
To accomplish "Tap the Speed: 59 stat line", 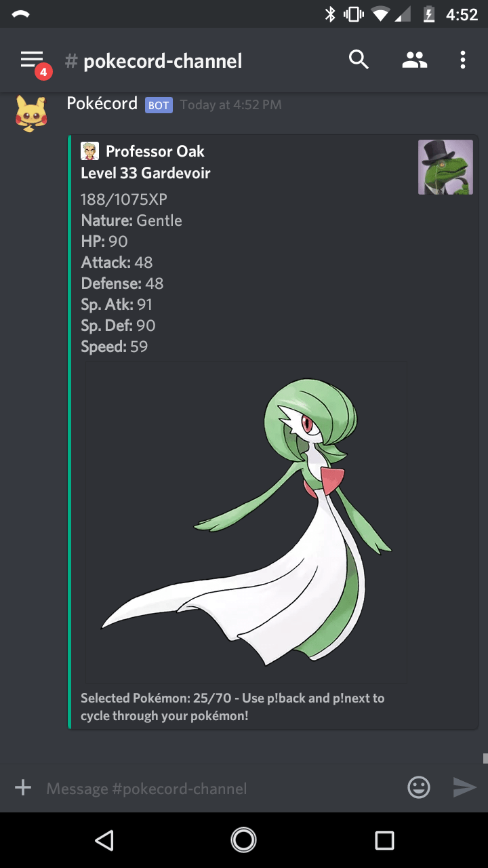I will click(x=114, y=347).
